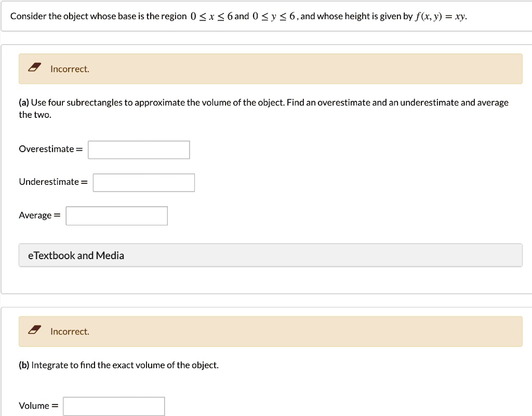532x416 pixels.
Task: Select the Incorrect label for part (b)
Action: tap(70, 331)
